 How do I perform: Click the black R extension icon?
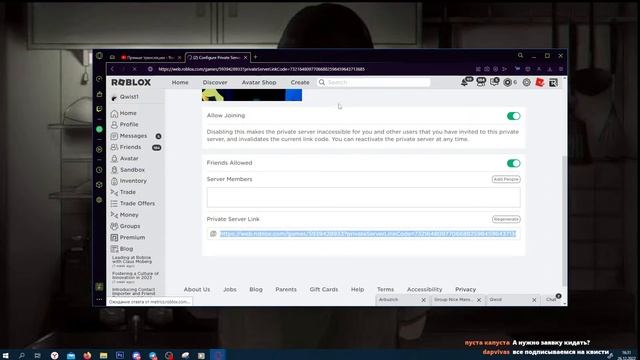point(553,82)
